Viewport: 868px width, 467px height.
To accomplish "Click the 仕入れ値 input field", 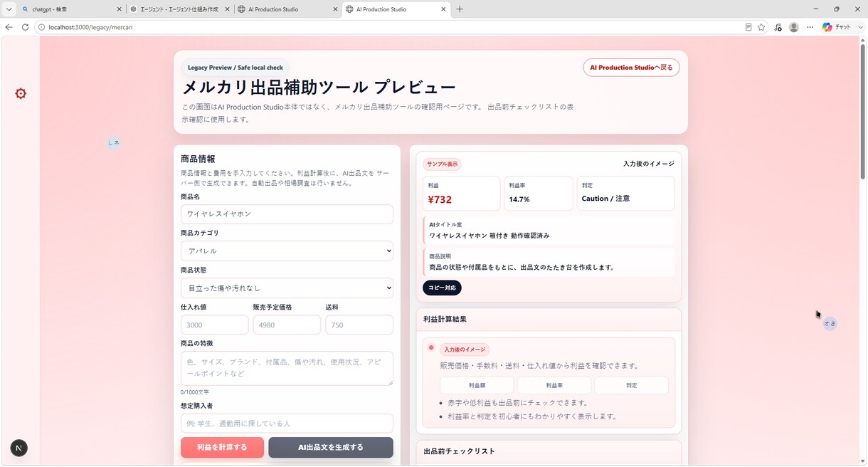I will coord(214,325).
